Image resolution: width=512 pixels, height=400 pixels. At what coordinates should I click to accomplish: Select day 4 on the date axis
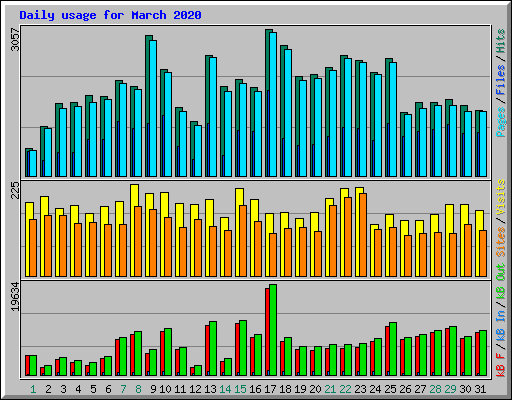(78, 389)
